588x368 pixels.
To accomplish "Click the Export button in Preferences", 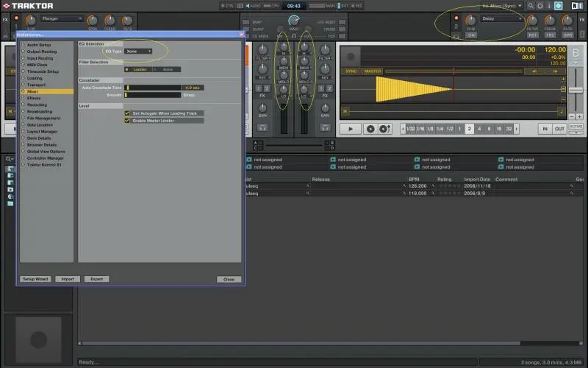I will point(96,279).
